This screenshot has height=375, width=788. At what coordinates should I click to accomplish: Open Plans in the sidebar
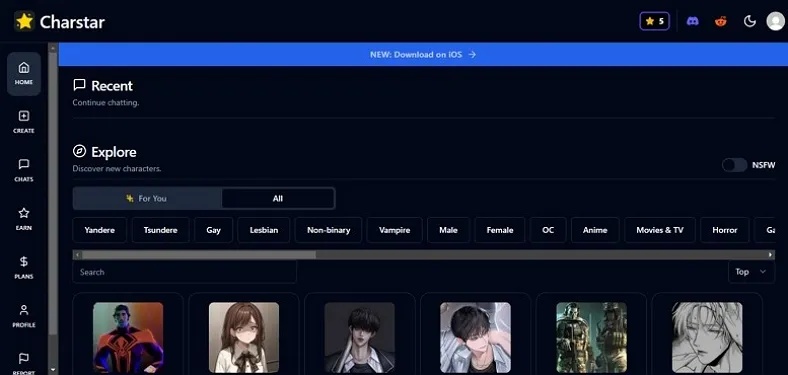pyautogui.click(x=24, y=268)
